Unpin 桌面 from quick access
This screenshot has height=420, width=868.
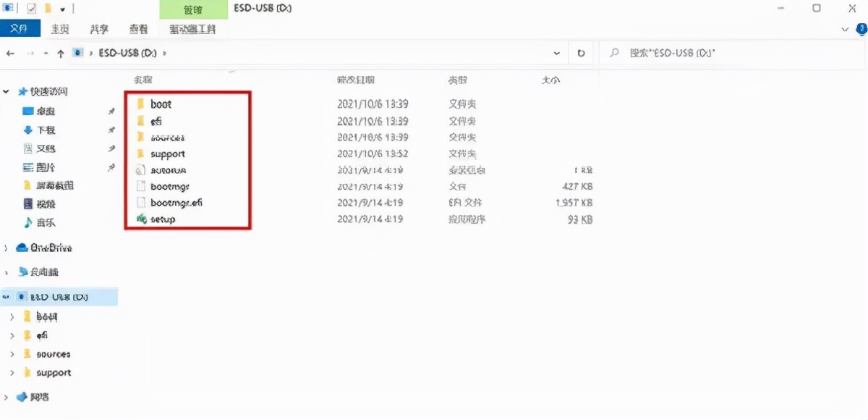112,111
